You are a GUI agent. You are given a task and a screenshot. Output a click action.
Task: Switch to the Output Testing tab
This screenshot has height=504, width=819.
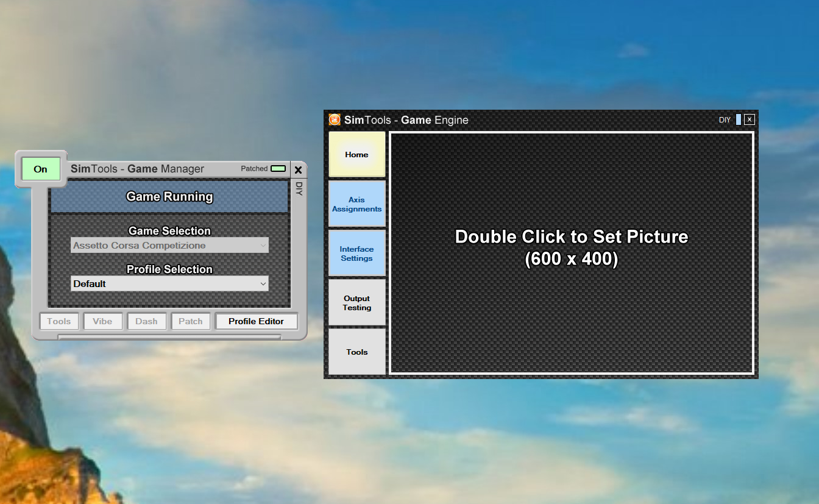pyautogui.click(x=357, y=303)
